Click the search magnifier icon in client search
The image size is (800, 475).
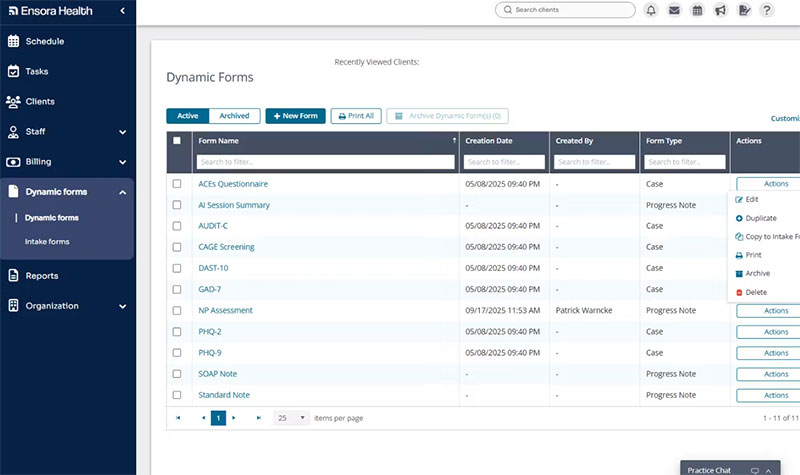[x=508, y=10]
